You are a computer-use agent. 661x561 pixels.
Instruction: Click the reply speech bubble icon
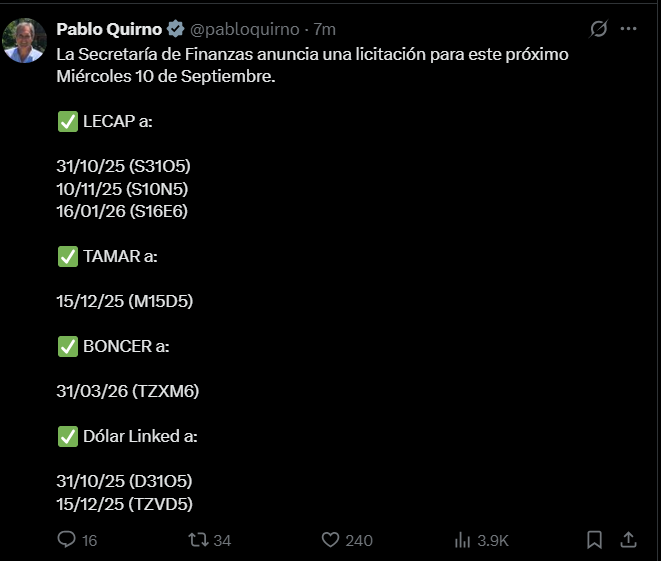click(x=67, y=540)
